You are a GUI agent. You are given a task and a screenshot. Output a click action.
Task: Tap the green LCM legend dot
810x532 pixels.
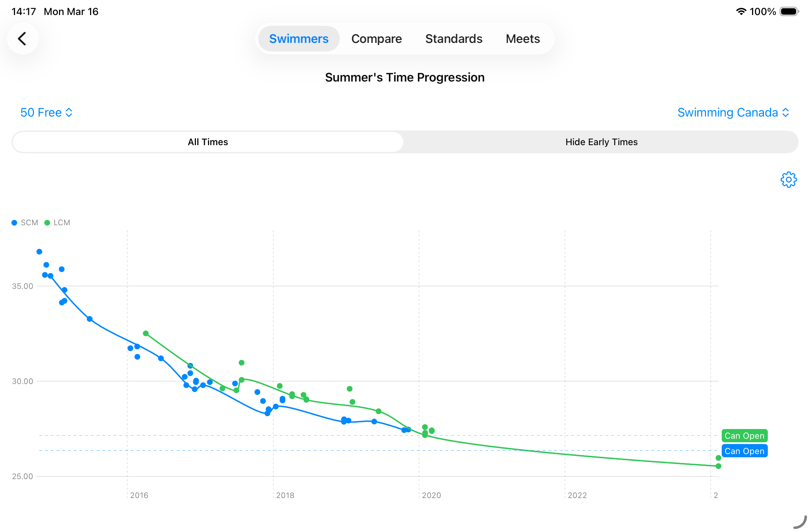[x=47, y=223]
